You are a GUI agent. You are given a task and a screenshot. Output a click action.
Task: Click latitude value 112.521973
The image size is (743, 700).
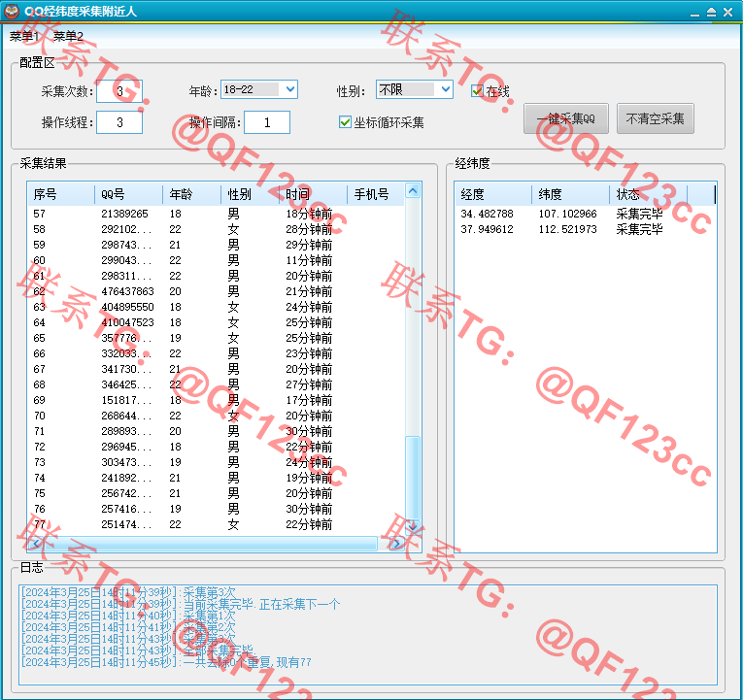point(567,229)
